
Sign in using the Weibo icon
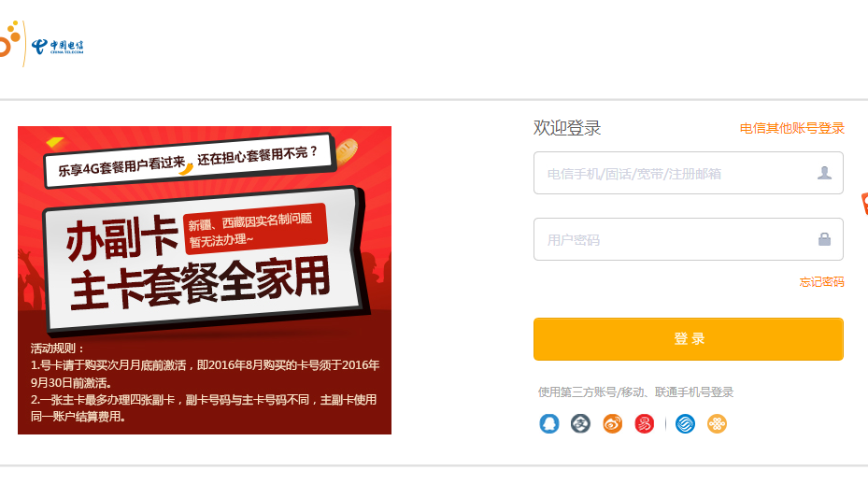[613, 423]
